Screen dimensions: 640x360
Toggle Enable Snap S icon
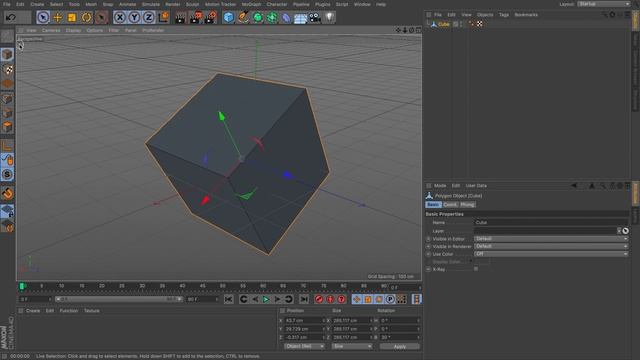[x=7, y=175]
